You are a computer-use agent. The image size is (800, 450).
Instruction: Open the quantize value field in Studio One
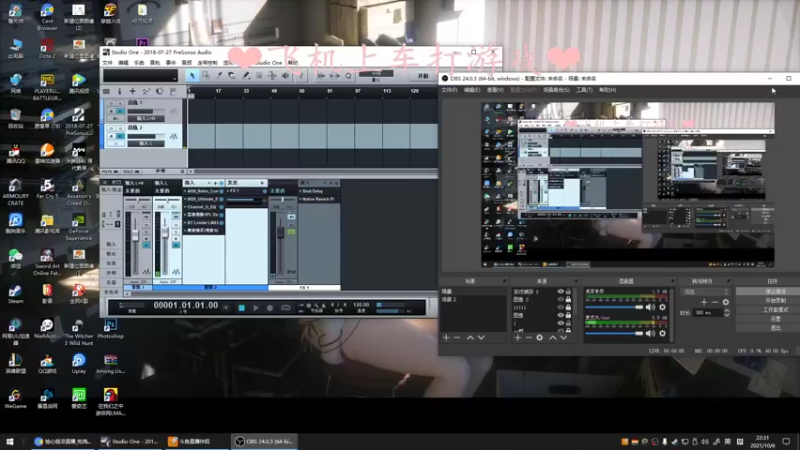[x=376, y=73]
